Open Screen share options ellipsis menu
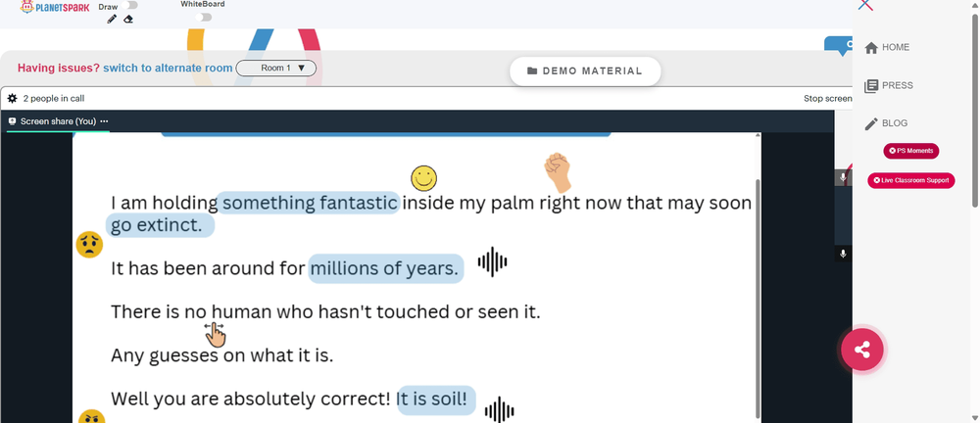 point(104,121)
